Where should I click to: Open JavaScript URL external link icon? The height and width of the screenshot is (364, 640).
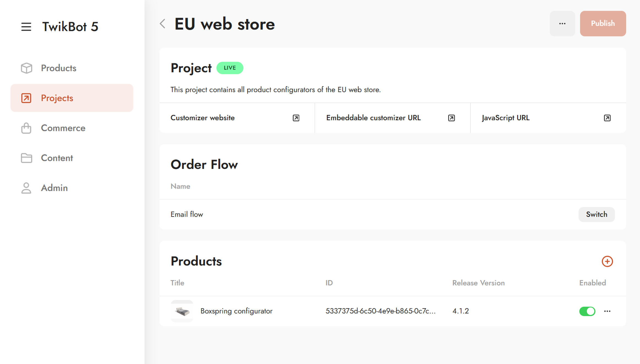click(x=607, y=118)
